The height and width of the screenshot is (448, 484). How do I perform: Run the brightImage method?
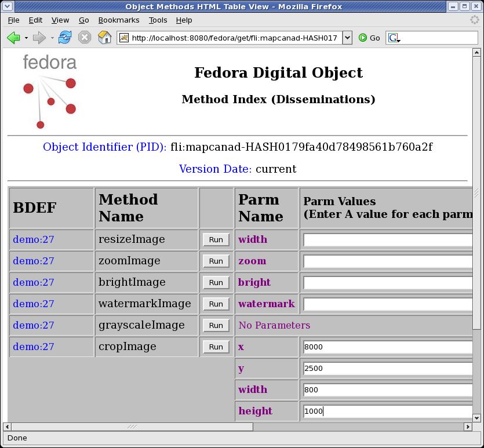216,283
